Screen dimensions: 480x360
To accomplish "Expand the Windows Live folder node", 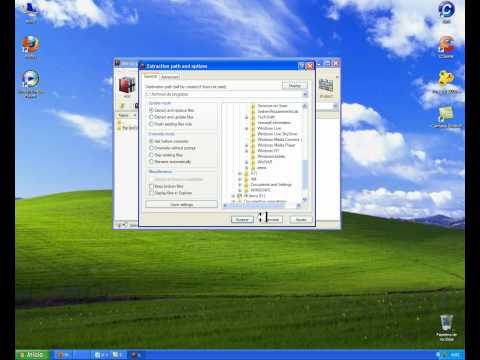I will (x=247, y=128).
